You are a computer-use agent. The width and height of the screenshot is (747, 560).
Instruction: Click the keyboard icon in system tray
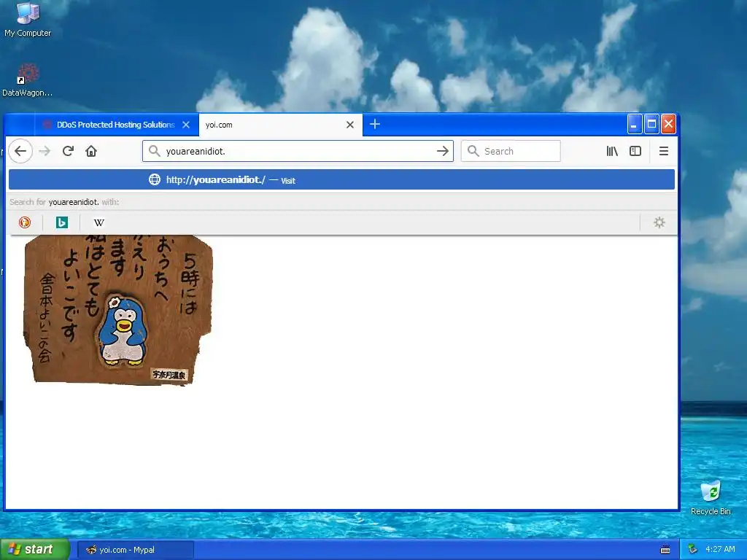pos(665,550)
